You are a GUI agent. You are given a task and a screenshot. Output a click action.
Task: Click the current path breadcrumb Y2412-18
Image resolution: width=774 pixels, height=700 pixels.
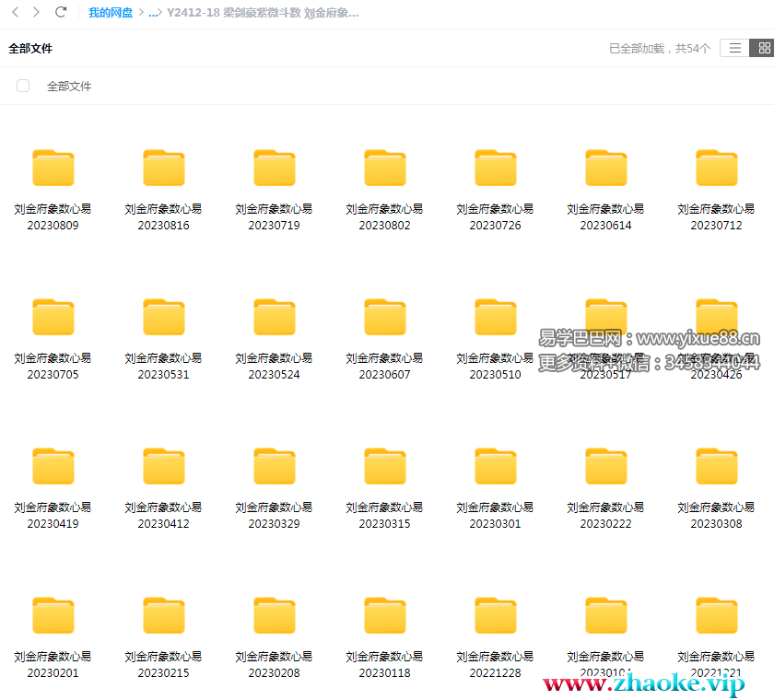click(263, 13)
